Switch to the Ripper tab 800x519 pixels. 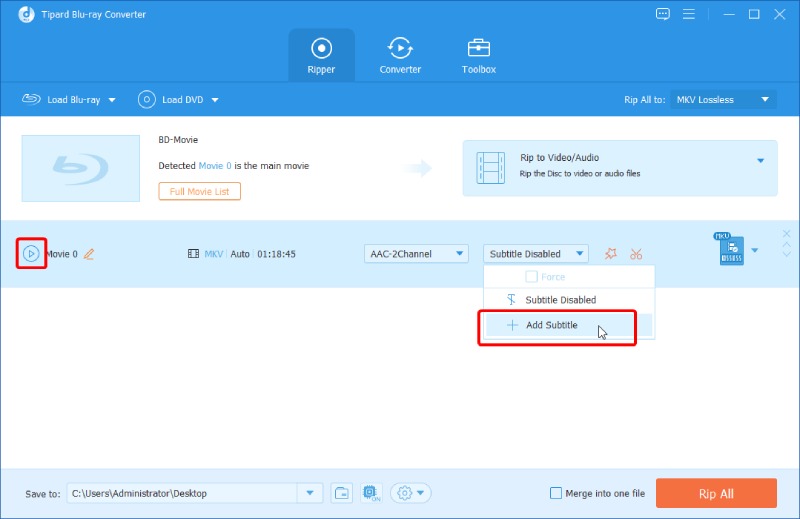(x=321, y=56)
